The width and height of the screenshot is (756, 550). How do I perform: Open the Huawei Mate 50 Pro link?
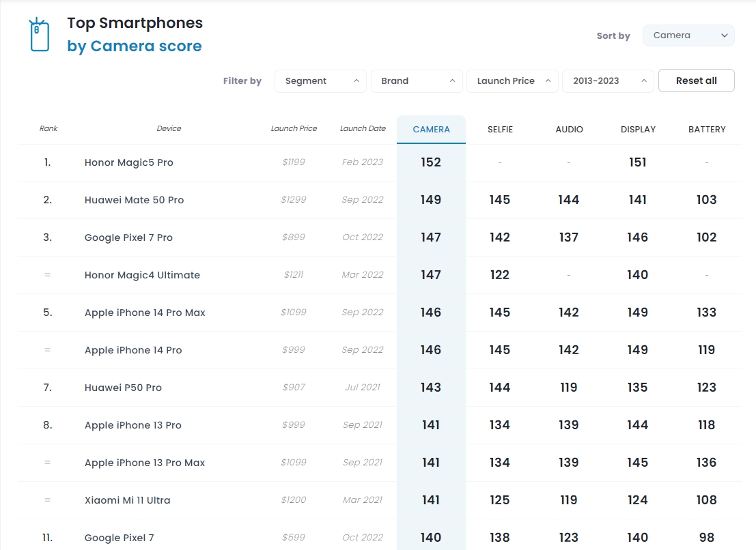pyautogui.click(x=134, y=200)
